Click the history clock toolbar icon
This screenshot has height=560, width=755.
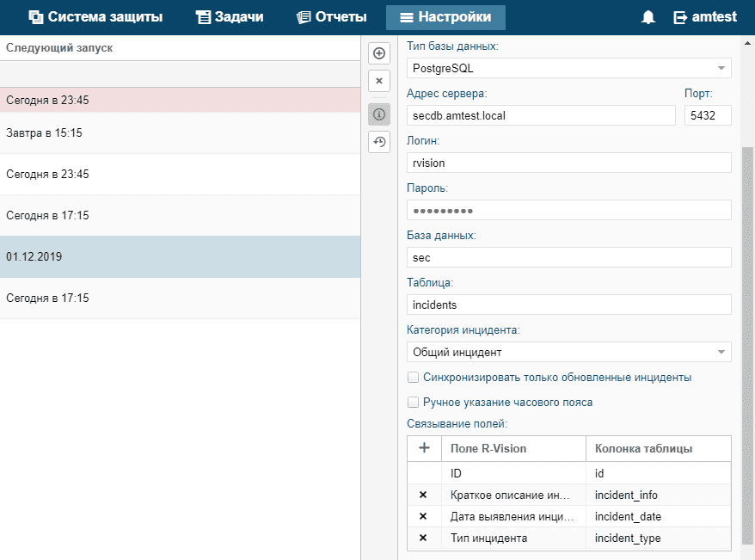pos(379,142)
